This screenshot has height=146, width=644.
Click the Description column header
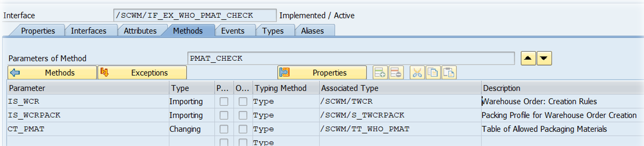point(562,88)
